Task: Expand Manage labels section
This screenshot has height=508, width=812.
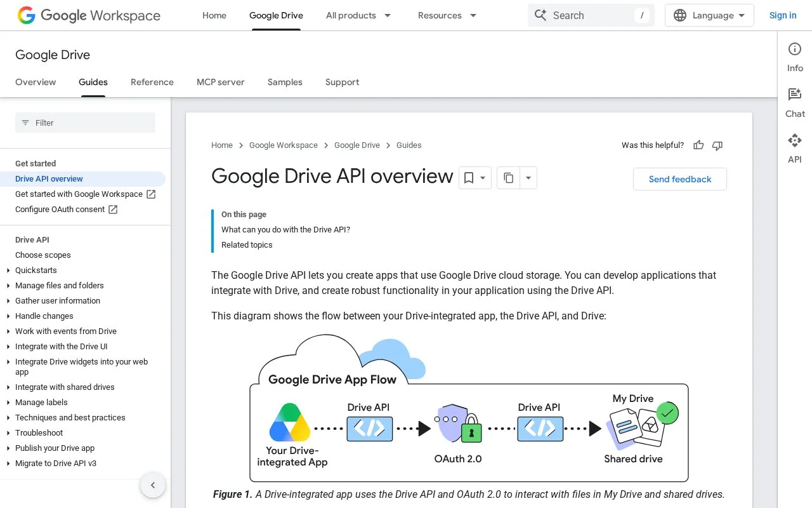Action: point(8,403)
